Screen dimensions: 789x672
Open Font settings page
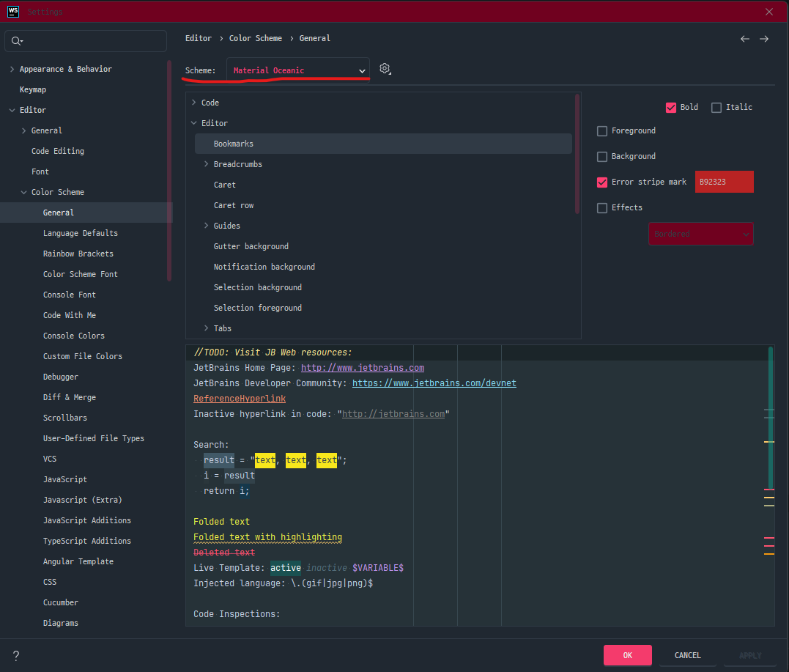point(40,171)
